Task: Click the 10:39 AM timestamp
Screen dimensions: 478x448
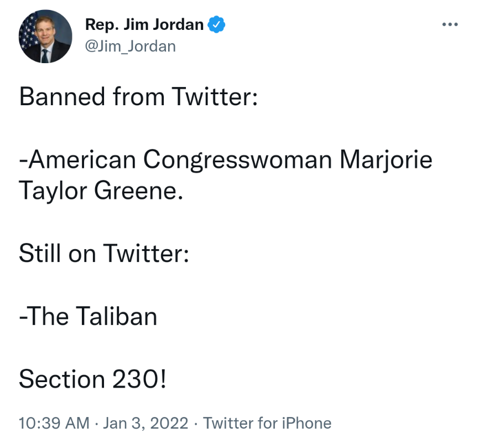Action: tap(54, 424)
